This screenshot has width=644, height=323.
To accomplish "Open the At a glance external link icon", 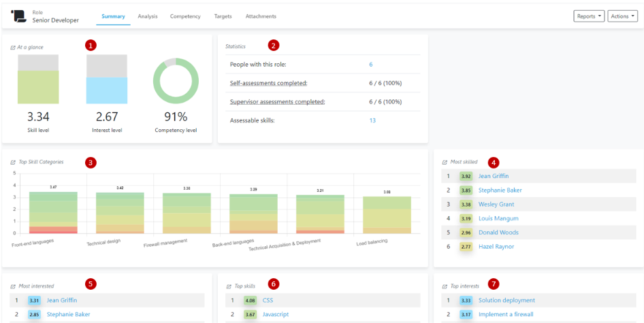I will point(13,48).
